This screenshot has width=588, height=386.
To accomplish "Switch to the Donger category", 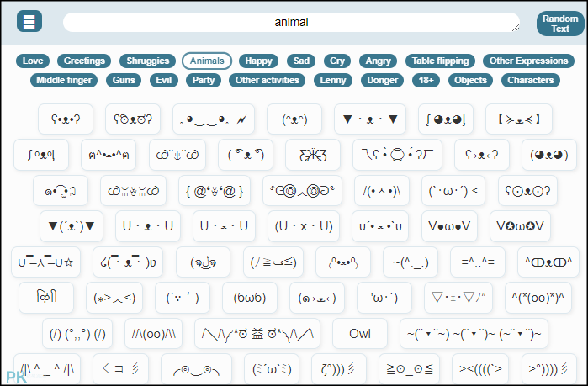I will tap(382, 80).
